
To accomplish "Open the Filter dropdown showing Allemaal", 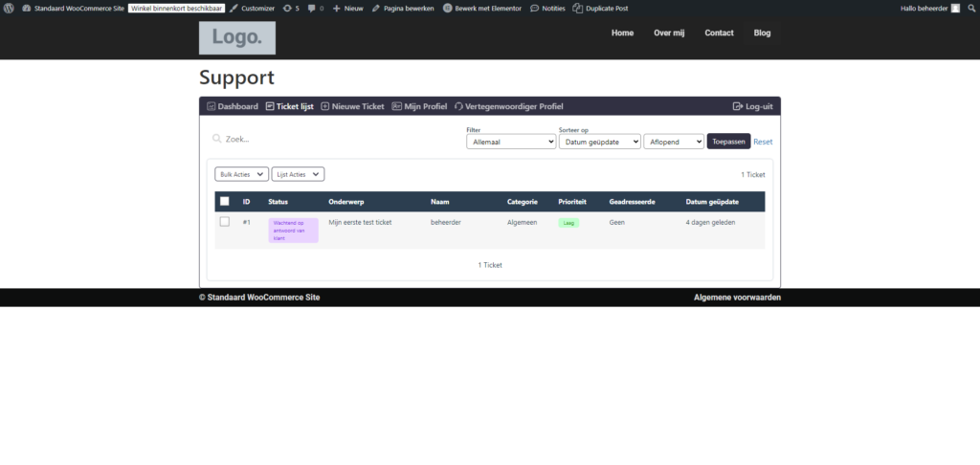I will pyautogui.click(x=511, y=142).
